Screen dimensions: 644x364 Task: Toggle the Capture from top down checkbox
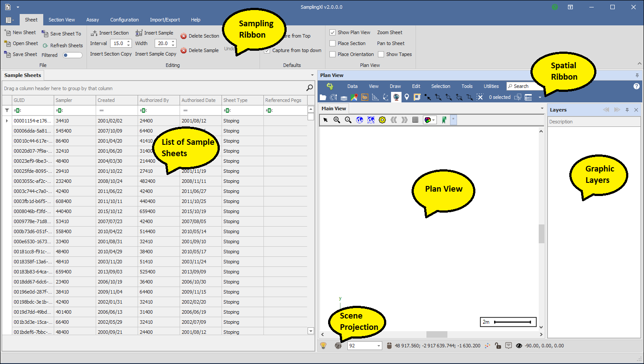coord(267,50)
